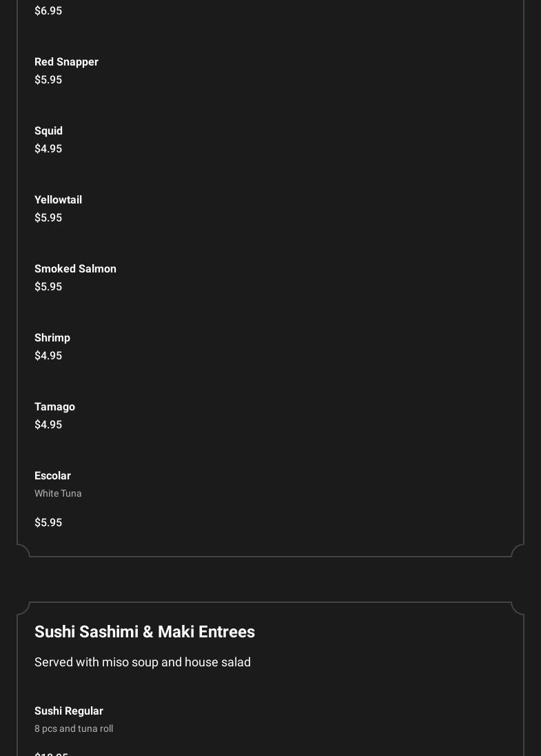The image size is (541, 756).
Task: Click the Smoked Salmon $5.95 price
Action: click(48, 287)
